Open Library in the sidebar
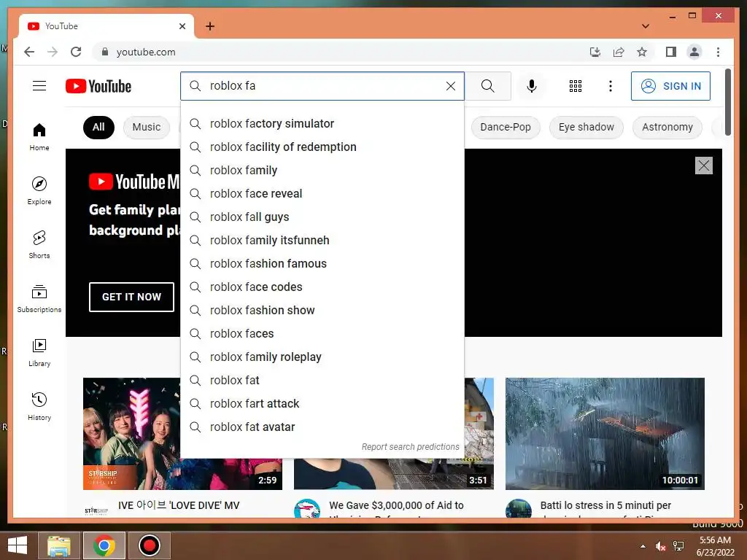 (x=39, y=352)
